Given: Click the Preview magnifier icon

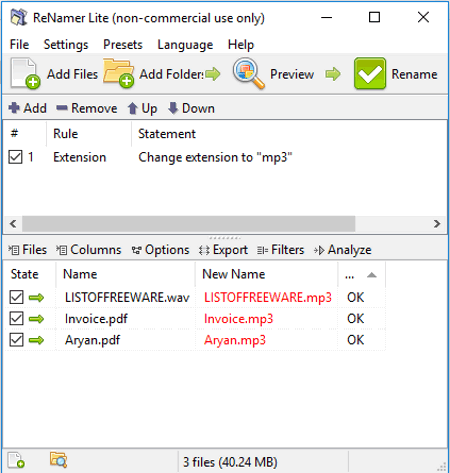Looking at the screenshot, I should [249, 73].
